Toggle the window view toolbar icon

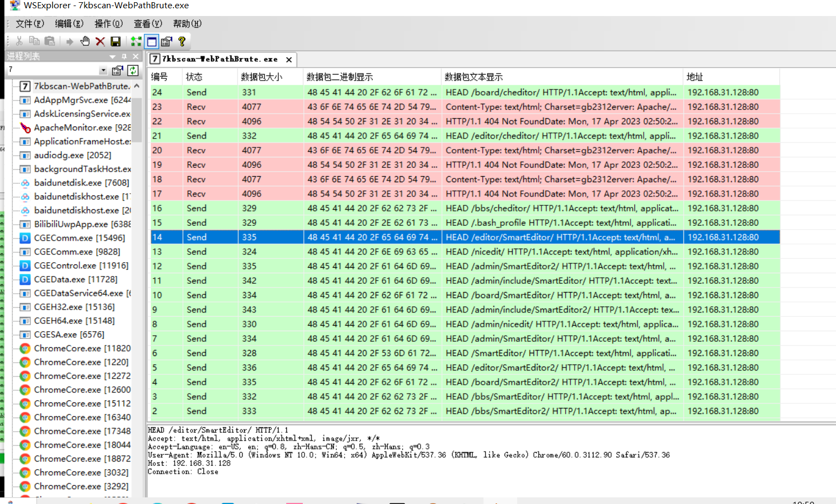(151, 41)
